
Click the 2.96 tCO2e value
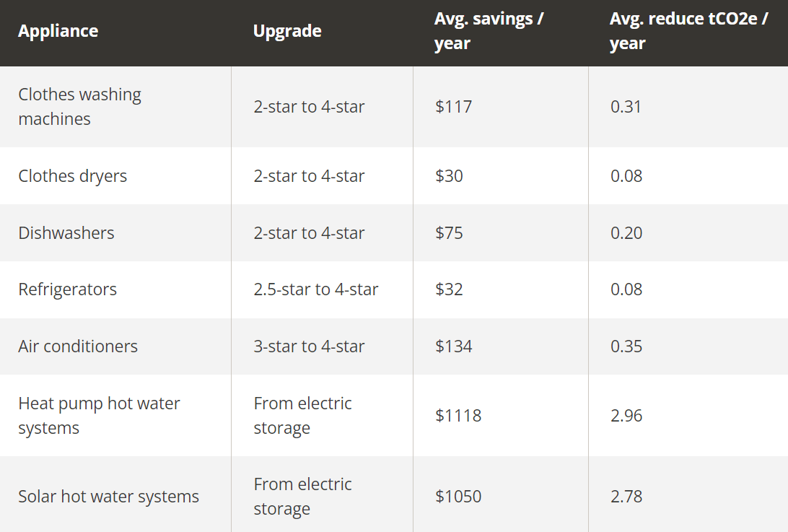pos(626,415)
